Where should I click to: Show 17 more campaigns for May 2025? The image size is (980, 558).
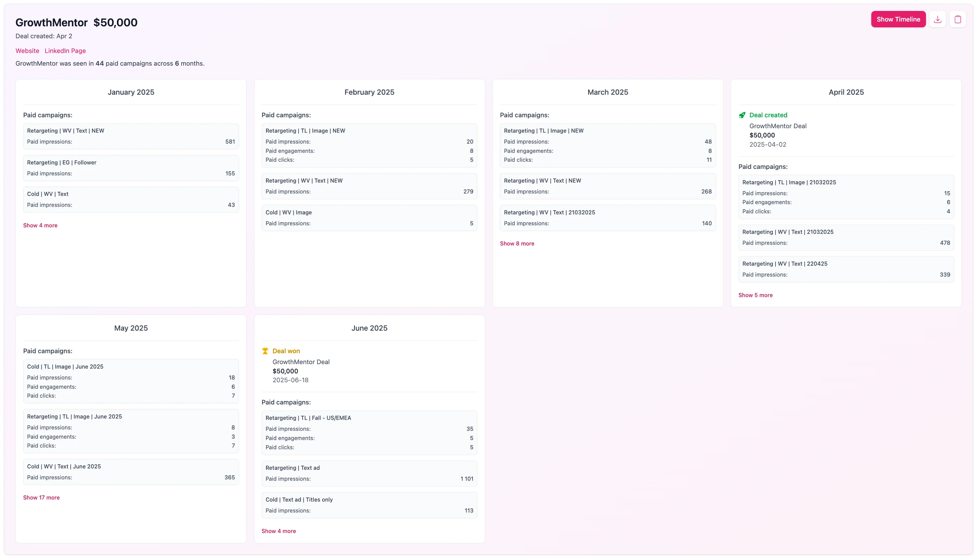41,497
